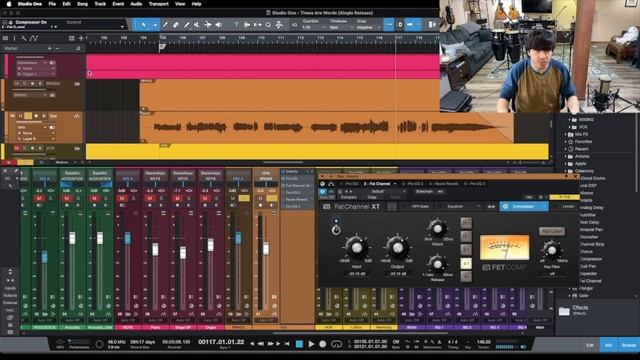640x360 pixels.
Task: Toggle mute on the ACOUSTICS mixer channel
Action: pyautogui.click(x=39, y=198)
